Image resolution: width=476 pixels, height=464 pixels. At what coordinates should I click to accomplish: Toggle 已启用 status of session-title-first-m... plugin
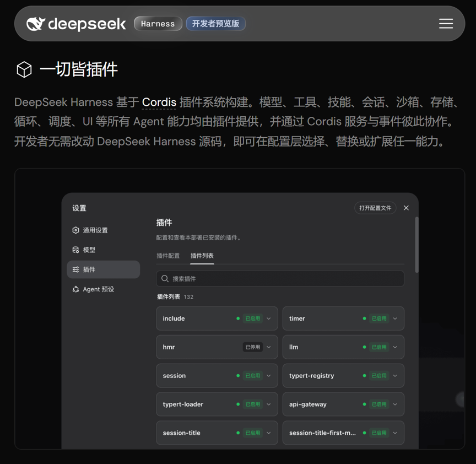pyautogui.click(x=379, y=433)
